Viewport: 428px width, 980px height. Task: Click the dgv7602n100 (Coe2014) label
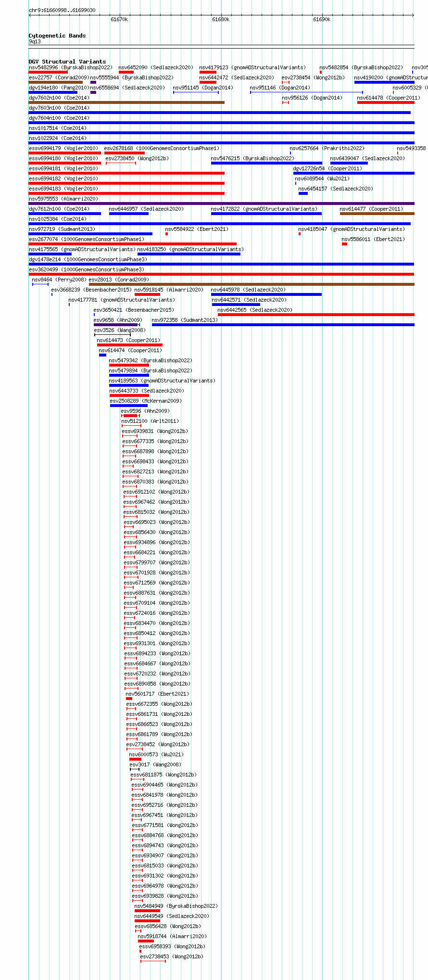point(59,98)
